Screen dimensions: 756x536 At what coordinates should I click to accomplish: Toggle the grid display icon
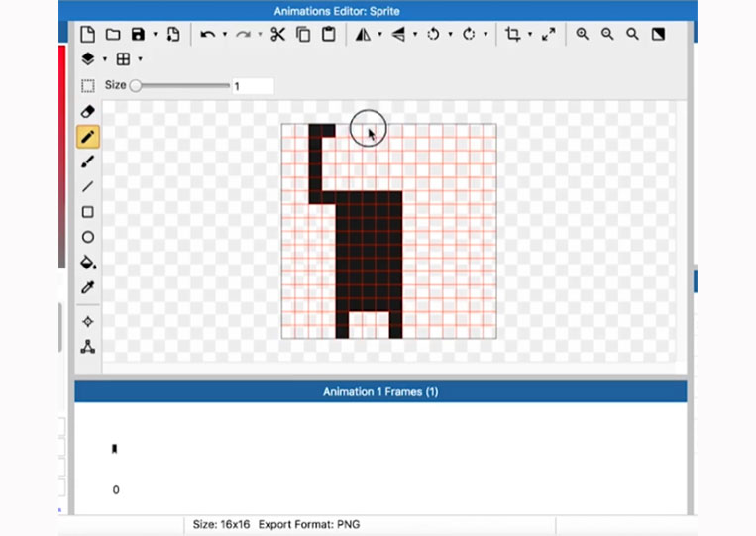[123, 59]
